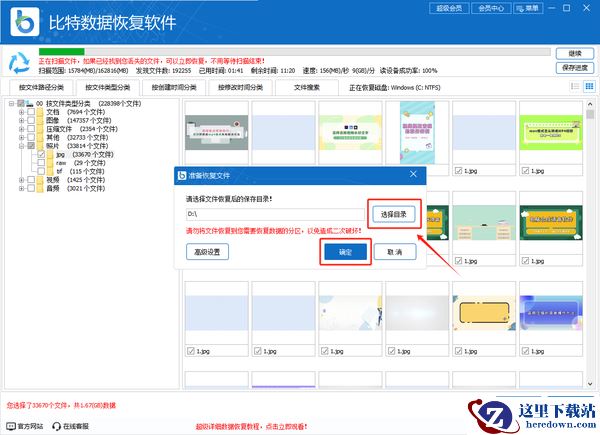Image resolution: width=600 pixels, height=435 pixels.
Task: Expand the 压缩文件 tree node
Action: point(21,129)
